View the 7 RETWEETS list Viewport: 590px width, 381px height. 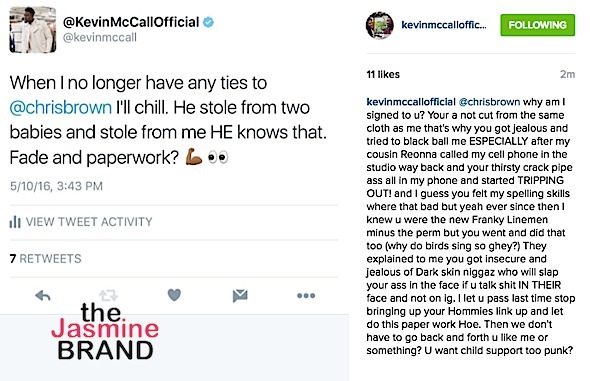coord(46,259)
